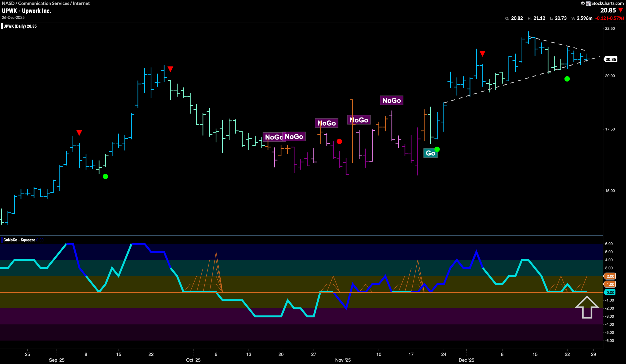Click the high price value 21.12
This screenshot has height=364, width=626.
tap(539, 18)
